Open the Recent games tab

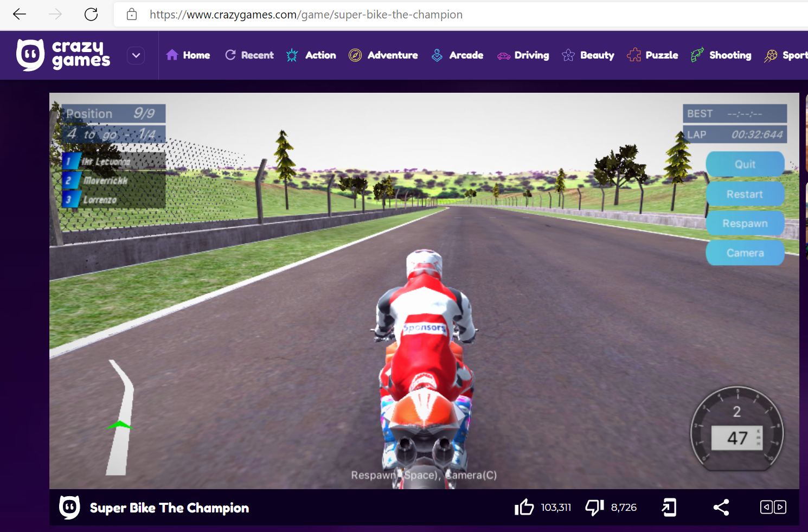(249, 55)
